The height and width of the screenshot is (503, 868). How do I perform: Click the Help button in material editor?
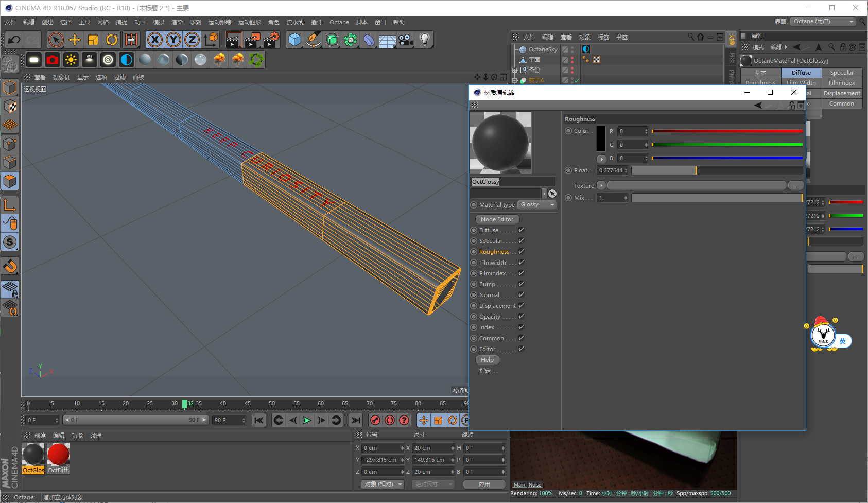(487, 360)
